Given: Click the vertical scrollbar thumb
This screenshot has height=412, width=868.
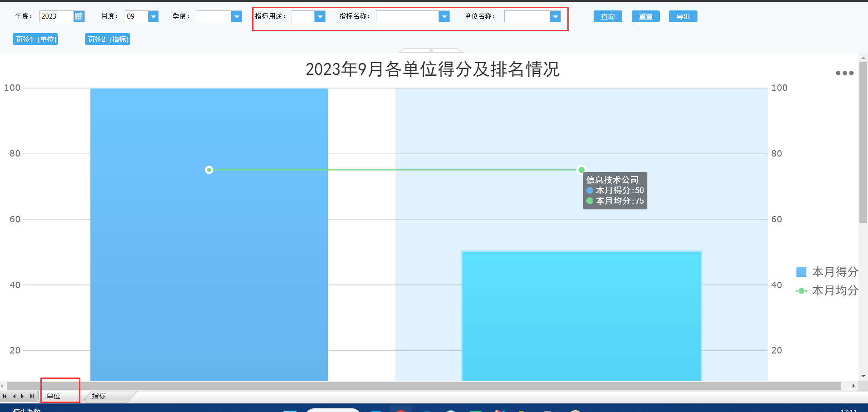Looking at the screenshot, I should pyautogui.click(x=863, y=142).
